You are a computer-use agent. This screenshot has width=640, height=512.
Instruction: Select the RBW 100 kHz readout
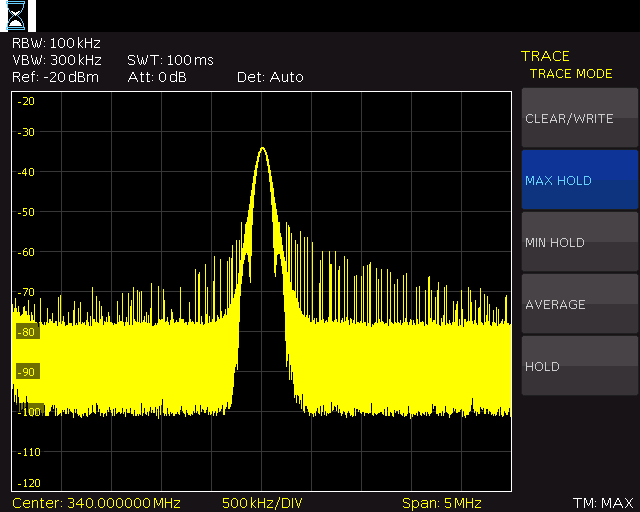coord(56,43)
